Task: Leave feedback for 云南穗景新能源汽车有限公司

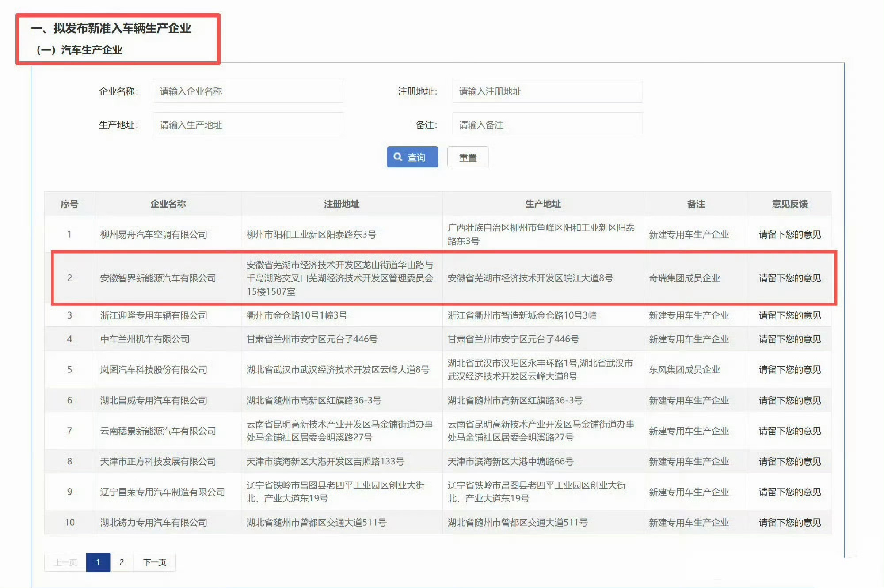Action: (789, 431)
